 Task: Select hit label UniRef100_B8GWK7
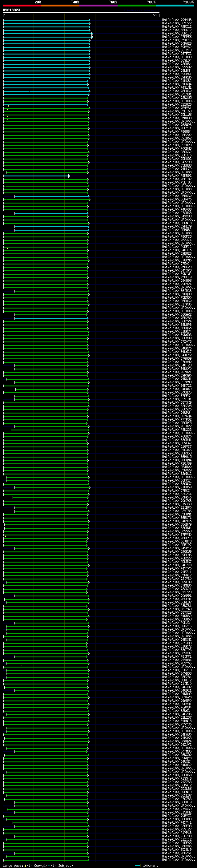[177, 484]
